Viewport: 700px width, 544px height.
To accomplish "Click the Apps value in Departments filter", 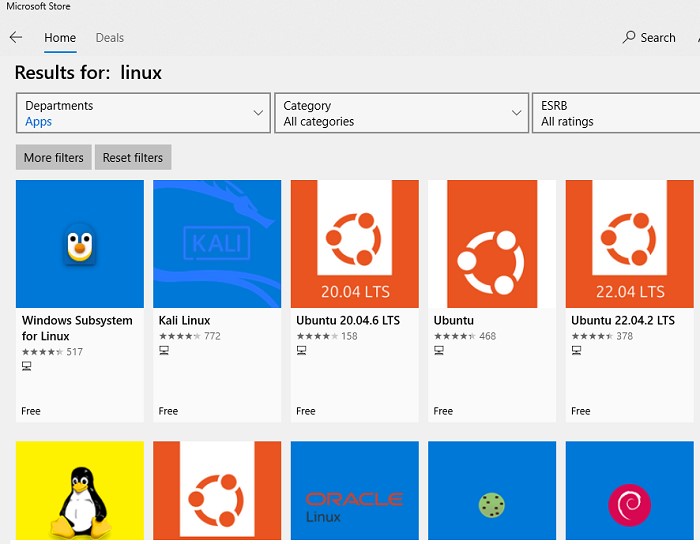I will [x=38, y=122].
